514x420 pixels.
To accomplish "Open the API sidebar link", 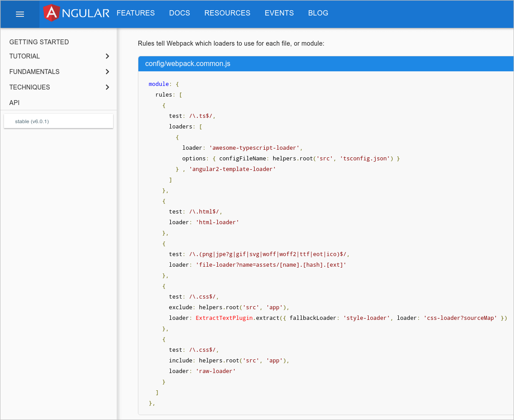I will click(x=15, y=103).
